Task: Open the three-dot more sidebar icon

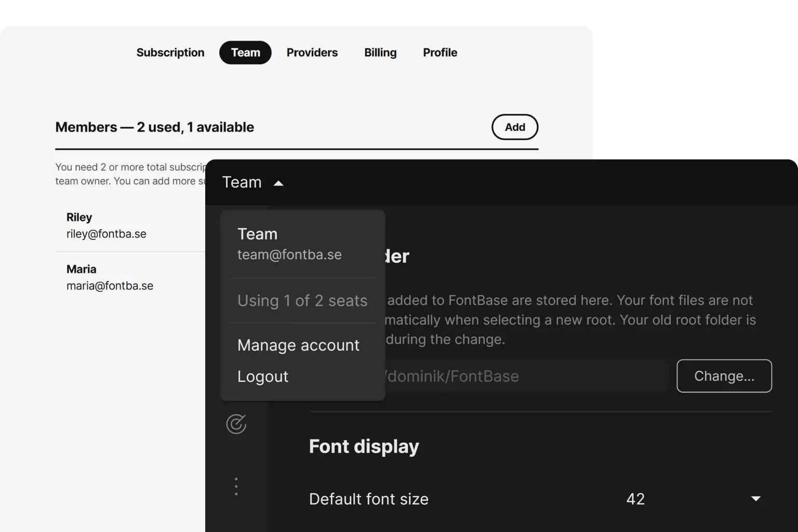Action: [x=236, y=487]
